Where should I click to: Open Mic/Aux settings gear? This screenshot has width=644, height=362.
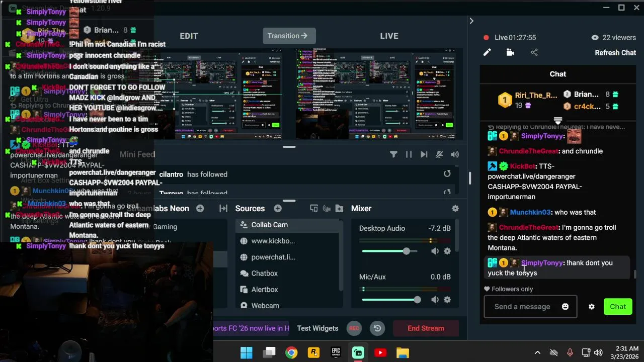click(x=447, y=300)
